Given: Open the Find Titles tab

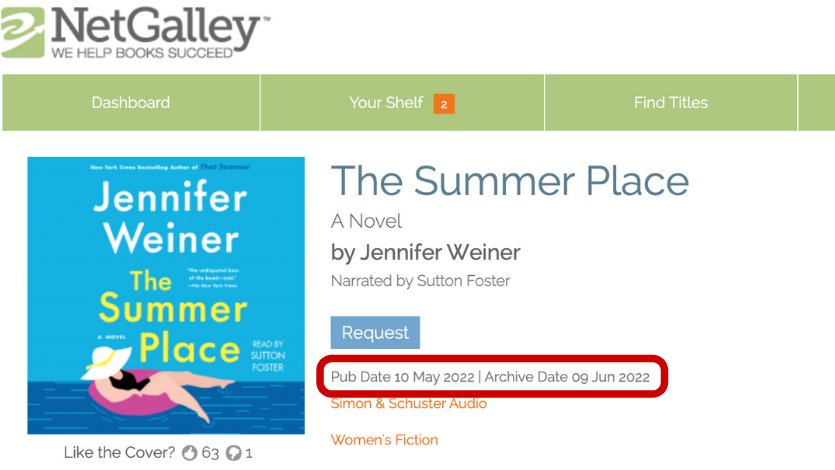Looking at the screenshot, I should pyautogui.click(x=670, y=103).
